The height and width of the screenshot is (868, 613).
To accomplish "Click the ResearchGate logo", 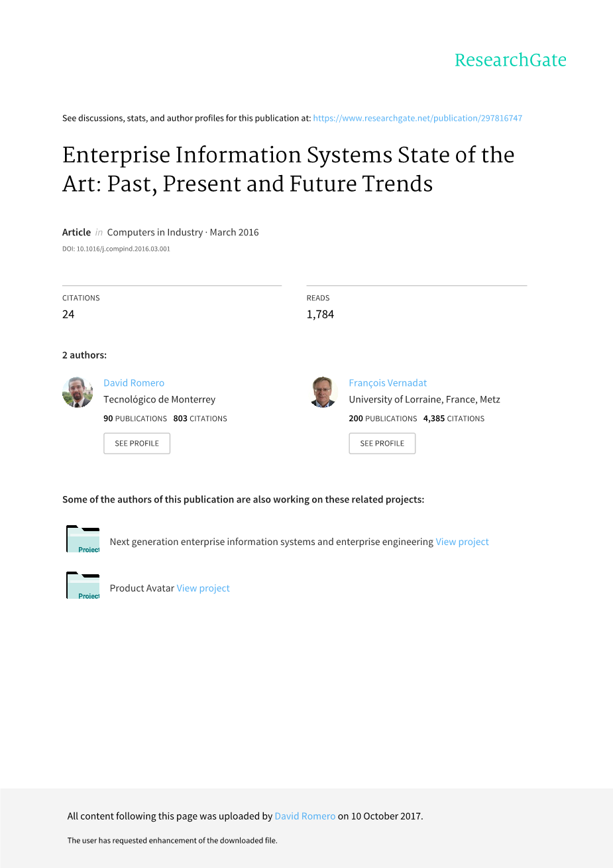I will pyautogui.click(x=510, y=60).
